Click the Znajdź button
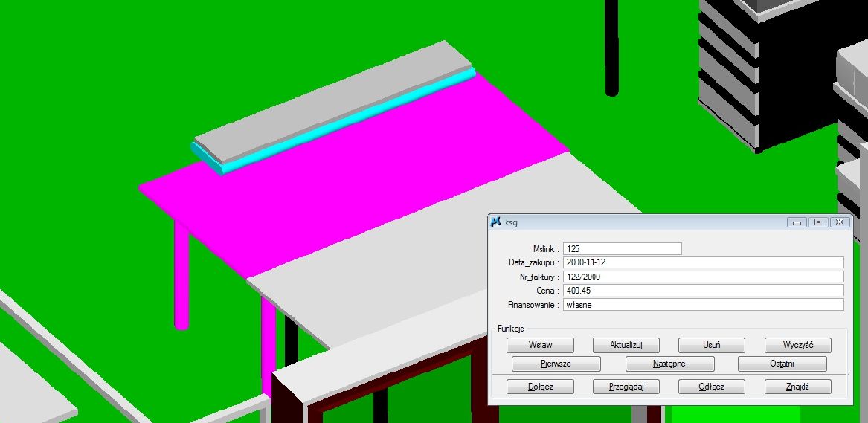Screen dimensions: 868x423 (797, 387)
